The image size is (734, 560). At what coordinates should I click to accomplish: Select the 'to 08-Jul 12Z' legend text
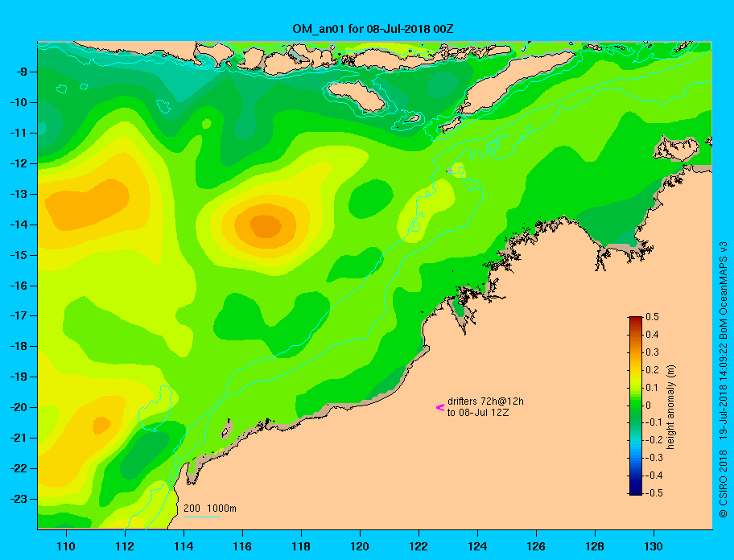478,413
